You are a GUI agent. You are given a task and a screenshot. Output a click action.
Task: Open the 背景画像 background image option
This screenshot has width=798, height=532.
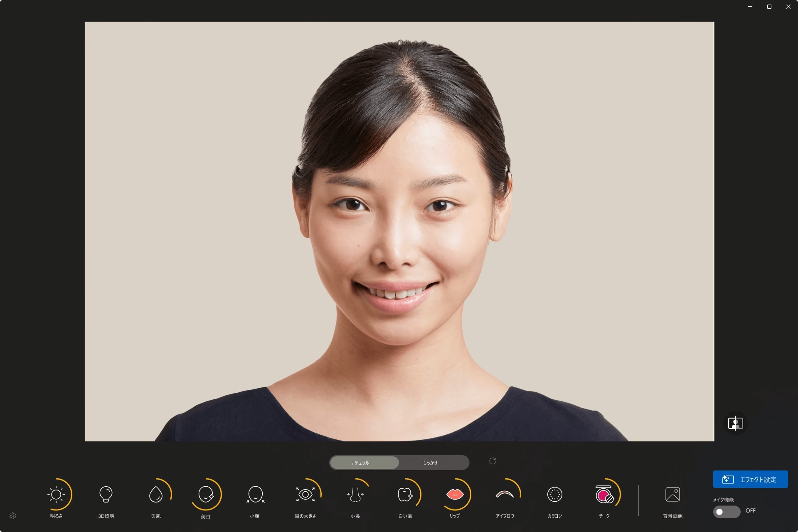click(x=672, y=495)
